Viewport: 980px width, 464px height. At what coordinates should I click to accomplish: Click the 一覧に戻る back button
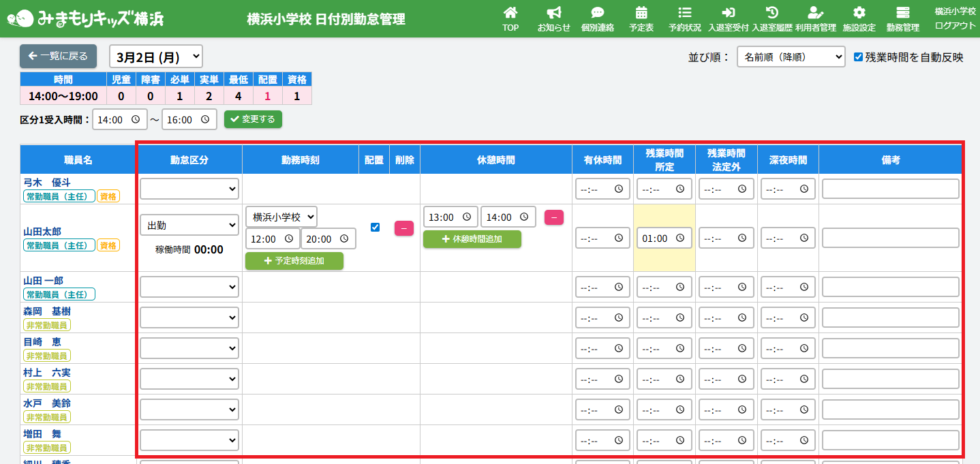point(59,57)
